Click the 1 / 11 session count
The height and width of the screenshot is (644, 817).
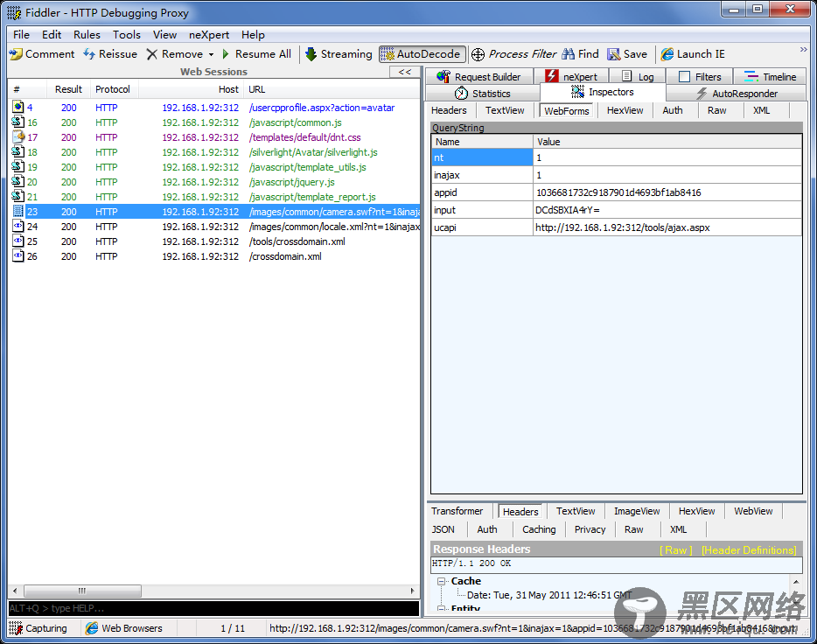(233, 628)
